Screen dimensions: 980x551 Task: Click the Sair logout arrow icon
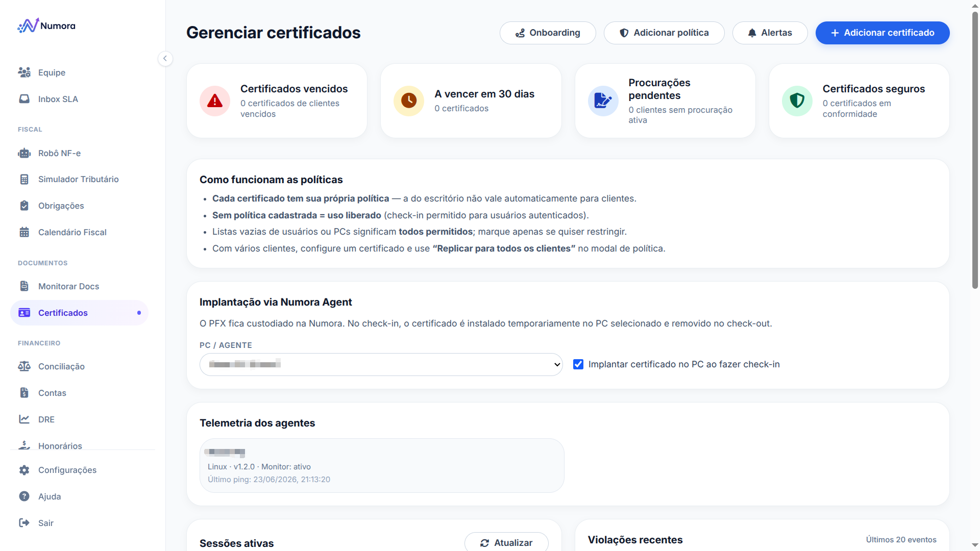pos(24,523)
